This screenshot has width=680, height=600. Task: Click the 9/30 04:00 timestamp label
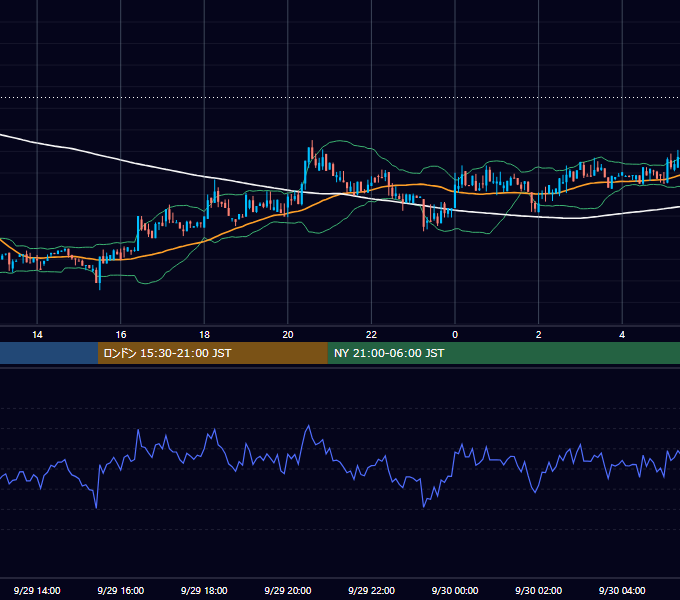tap(622, 590)
